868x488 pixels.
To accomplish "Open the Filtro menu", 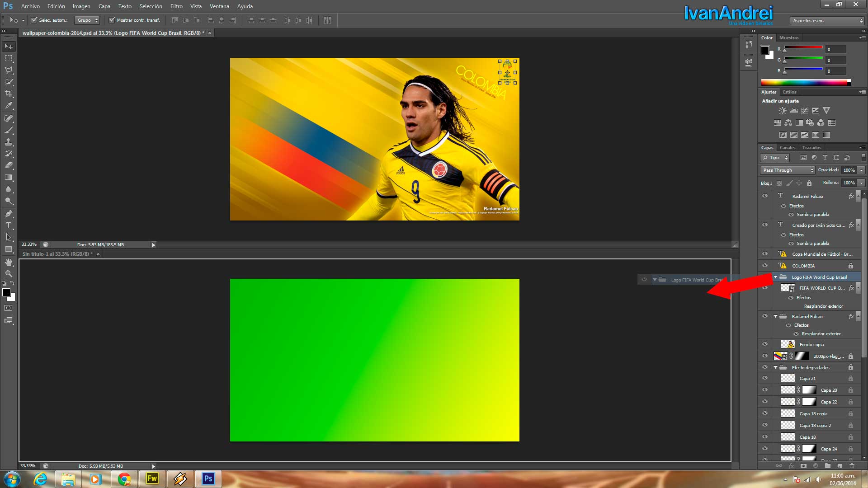I will [x=176, y=6].
